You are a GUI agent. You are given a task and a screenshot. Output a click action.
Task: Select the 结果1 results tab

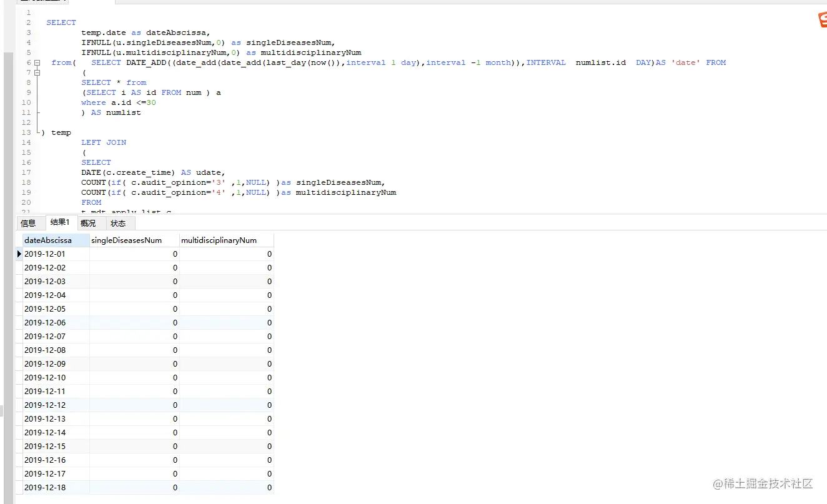61,222
